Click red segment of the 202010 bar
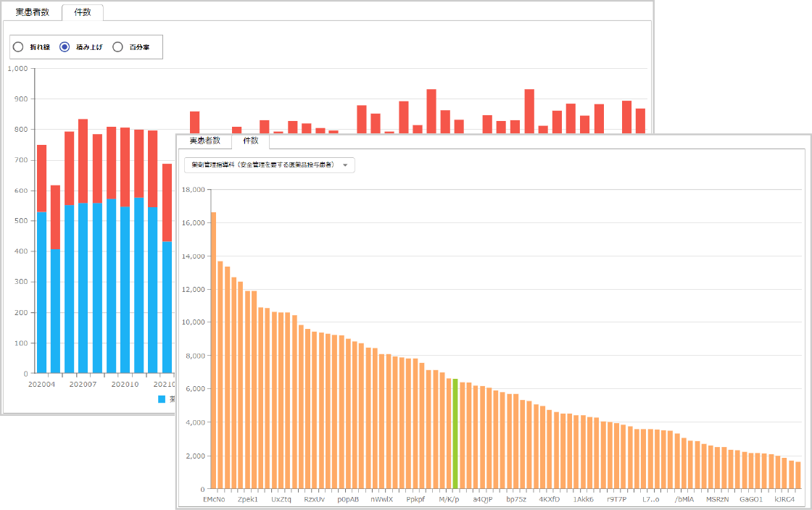This screenshot has width=812, height=510. click(x=125, y=167)
